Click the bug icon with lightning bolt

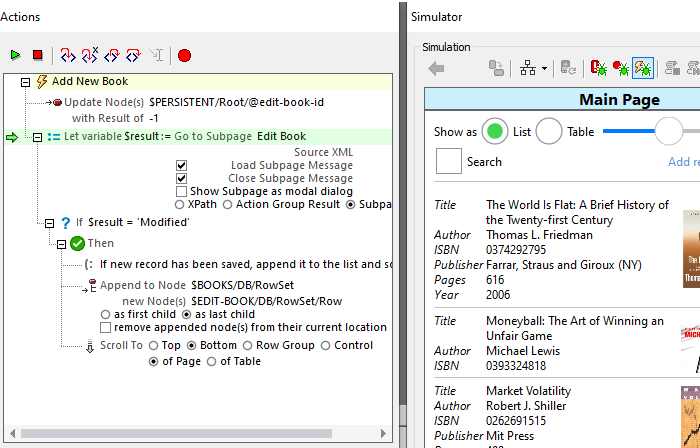coord(643,68)
